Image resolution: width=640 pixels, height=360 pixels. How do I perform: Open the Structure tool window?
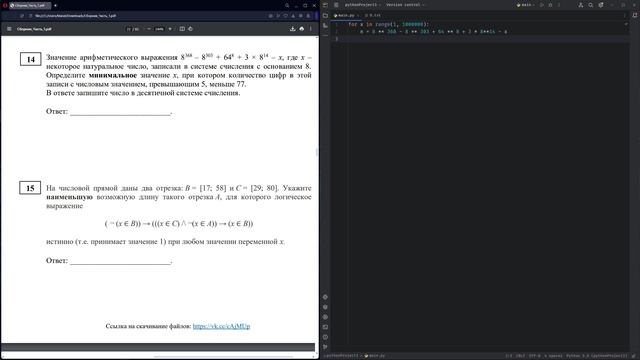(325, 25)
